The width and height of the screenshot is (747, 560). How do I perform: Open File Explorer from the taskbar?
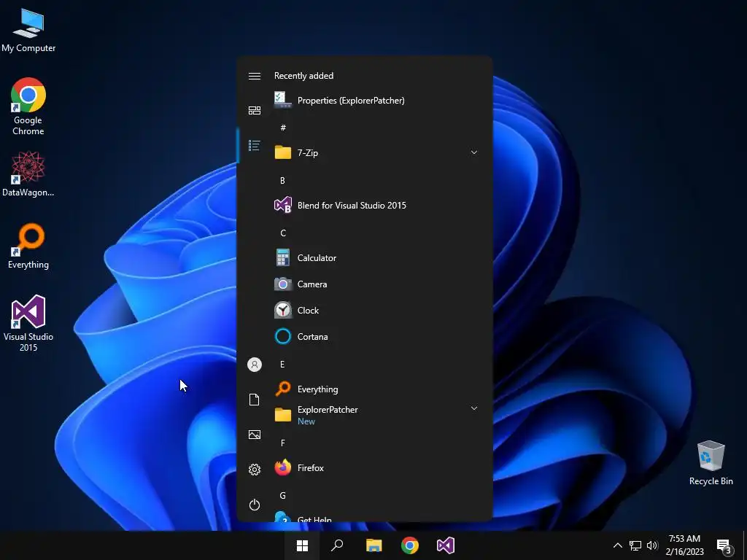(374, 545)
